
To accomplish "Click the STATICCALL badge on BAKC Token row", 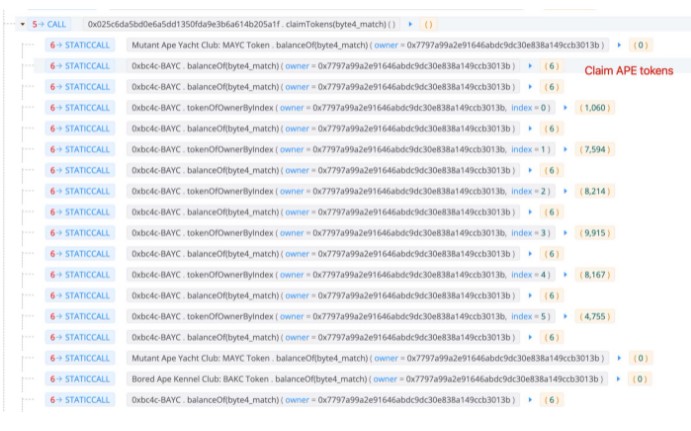I will pos(81,379).
